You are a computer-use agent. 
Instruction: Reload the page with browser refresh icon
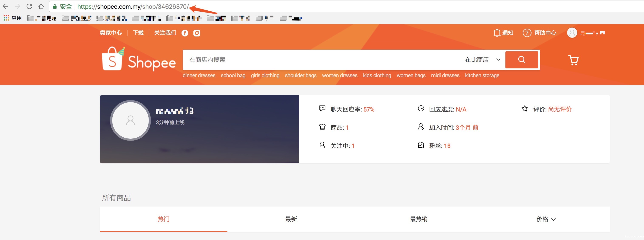29,7
